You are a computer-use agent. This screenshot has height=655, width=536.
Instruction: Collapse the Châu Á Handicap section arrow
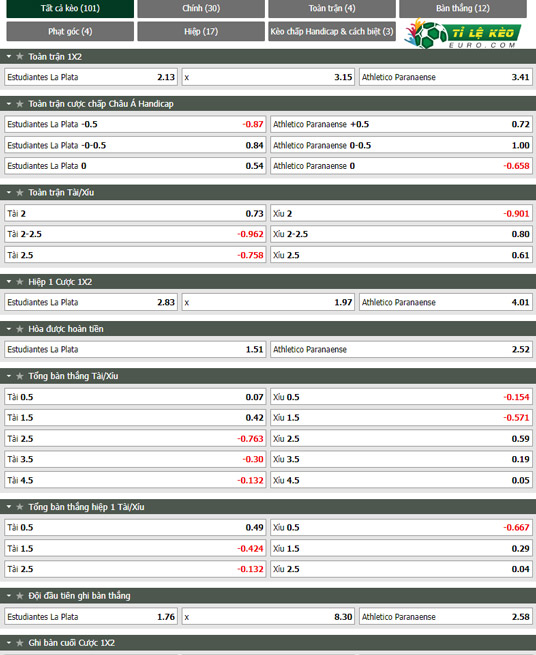click(9, 104)
